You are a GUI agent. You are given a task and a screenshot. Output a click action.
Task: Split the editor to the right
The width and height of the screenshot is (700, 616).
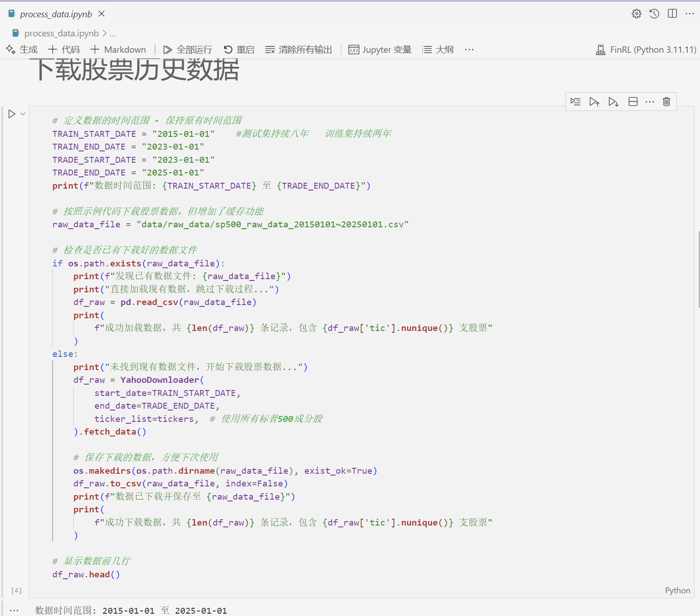pos(672,14)
